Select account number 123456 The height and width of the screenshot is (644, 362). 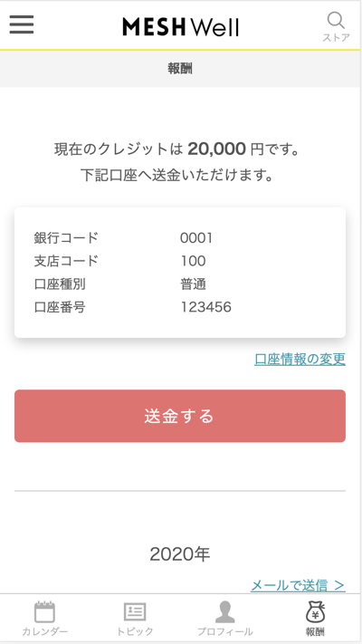point(205,307)
